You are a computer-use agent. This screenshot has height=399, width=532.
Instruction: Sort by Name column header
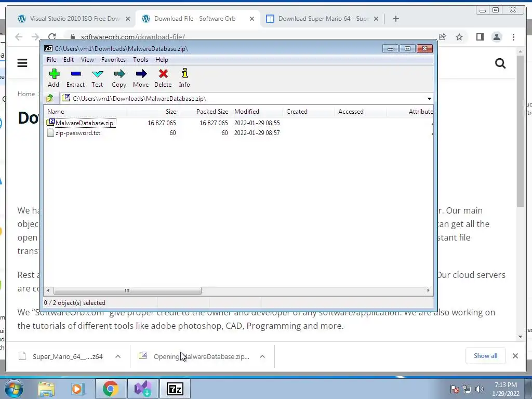(86, 112)
